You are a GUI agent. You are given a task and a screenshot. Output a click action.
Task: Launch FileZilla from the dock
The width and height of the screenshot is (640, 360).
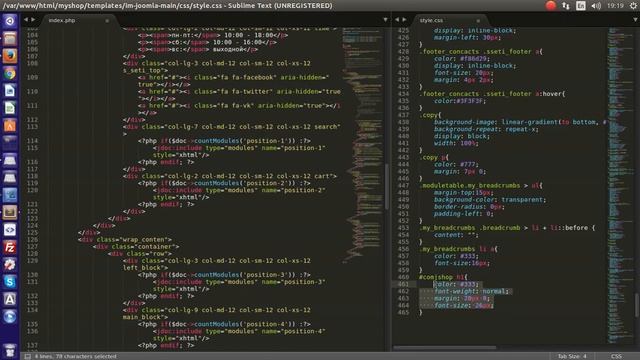(x=10, y=247)
